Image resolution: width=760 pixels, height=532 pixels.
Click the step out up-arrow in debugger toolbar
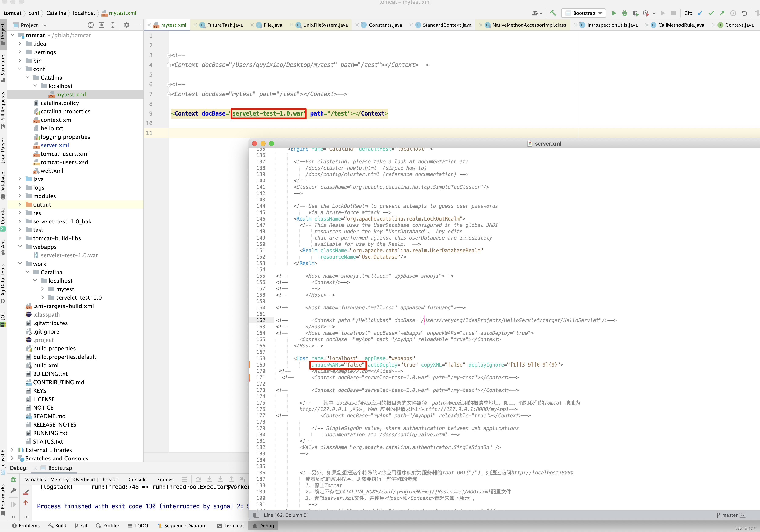231,479
